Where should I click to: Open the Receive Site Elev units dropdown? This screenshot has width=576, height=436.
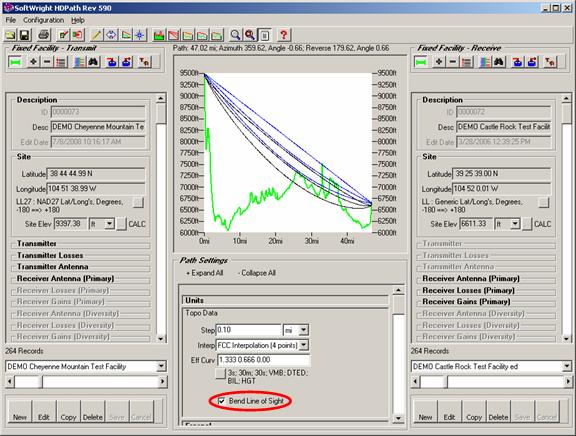click(515, 224)
